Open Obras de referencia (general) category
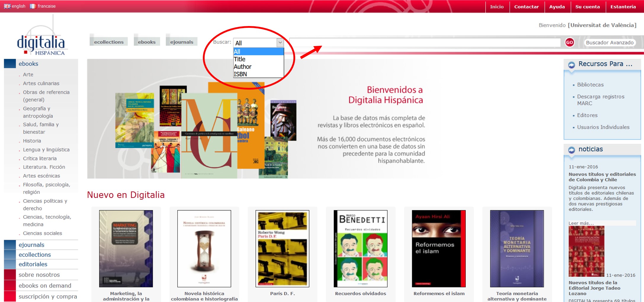Viewport: 644px width, 302px height. (x=46, y=96)
